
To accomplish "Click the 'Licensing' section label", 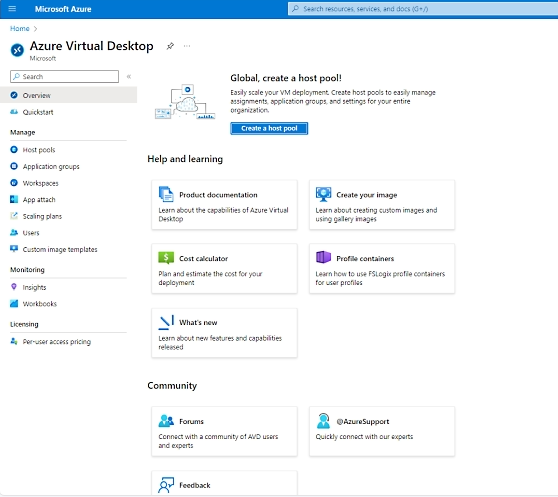I will point(24,324).
